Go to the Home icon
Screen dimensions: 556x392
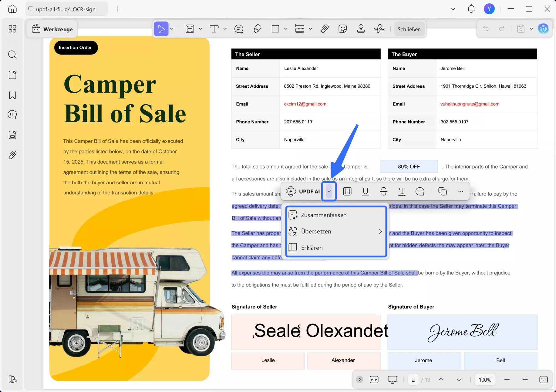point(12,9)
